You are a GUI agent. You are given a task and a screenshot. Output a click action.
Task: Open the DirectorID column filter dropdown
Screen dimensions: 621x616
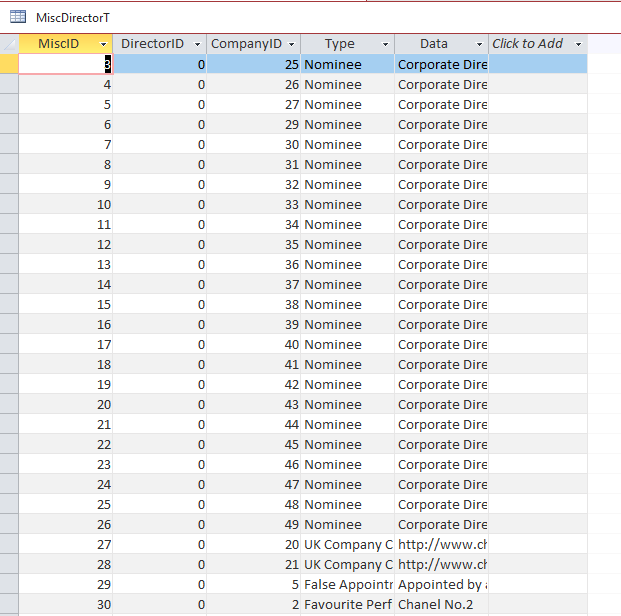pos(196,44)
